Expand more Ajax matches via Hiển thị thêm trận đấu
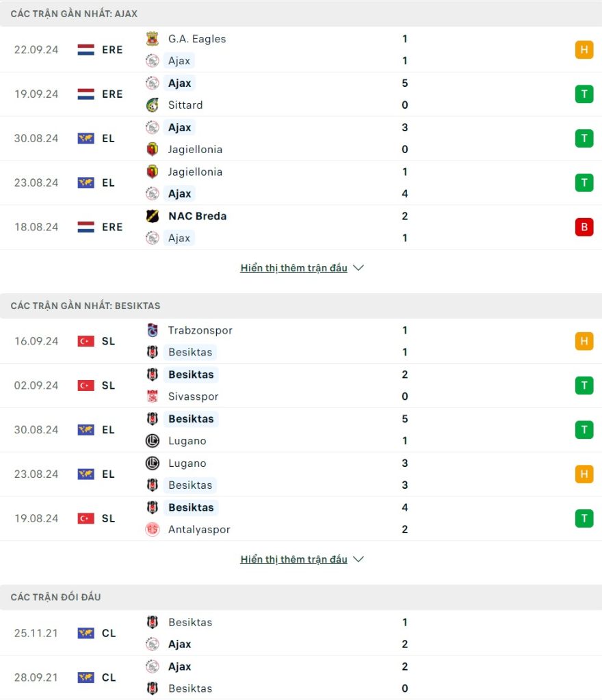This screenshot has height=700, width=602. pos(294,268)
